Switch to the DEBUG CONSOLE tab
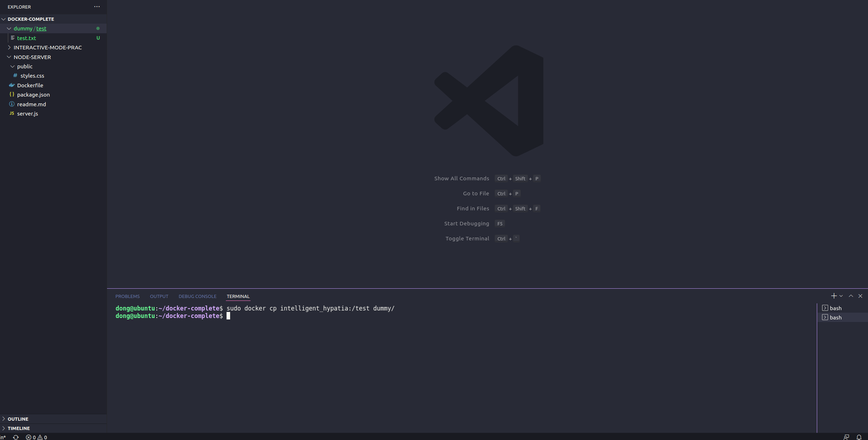 point(198,296)
